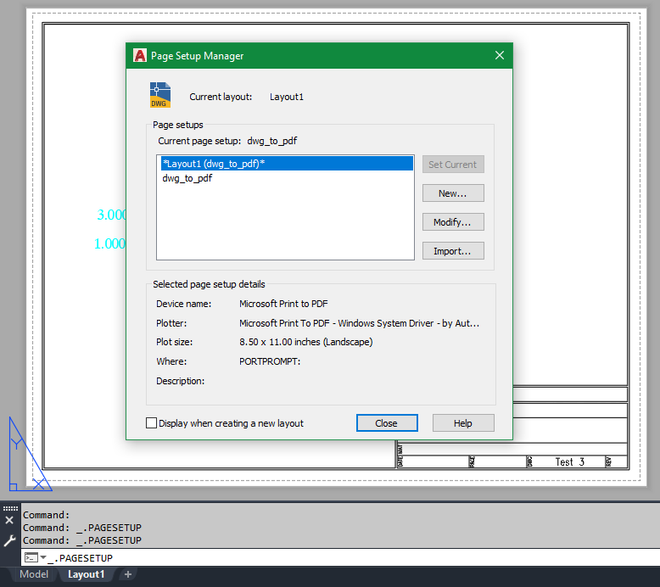Enable Display when creating a new layout
This screenshot has height=587, width=660.
(x=151, y=423)
